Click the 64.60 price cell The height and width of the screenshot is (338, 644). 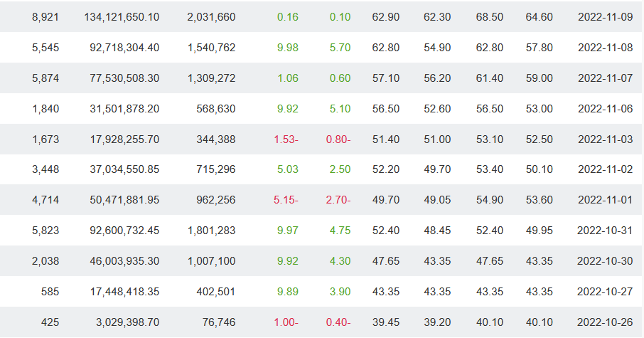539,16
